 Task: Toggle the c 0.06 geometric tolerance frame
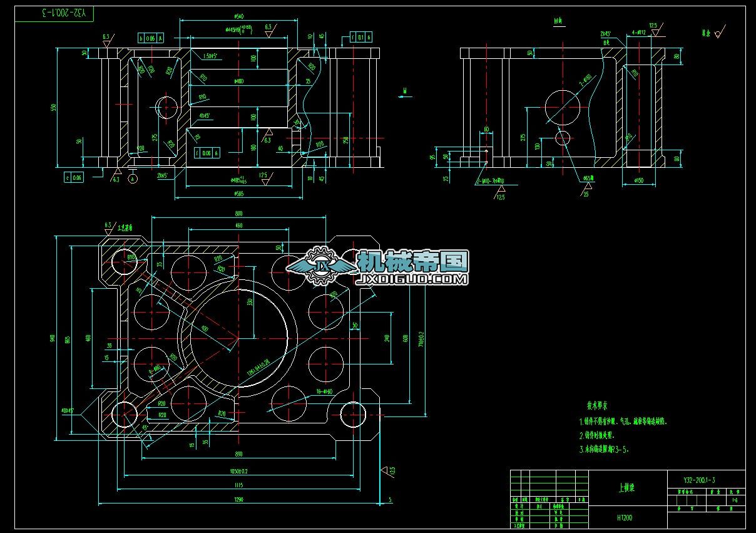(x=74, y=177)
